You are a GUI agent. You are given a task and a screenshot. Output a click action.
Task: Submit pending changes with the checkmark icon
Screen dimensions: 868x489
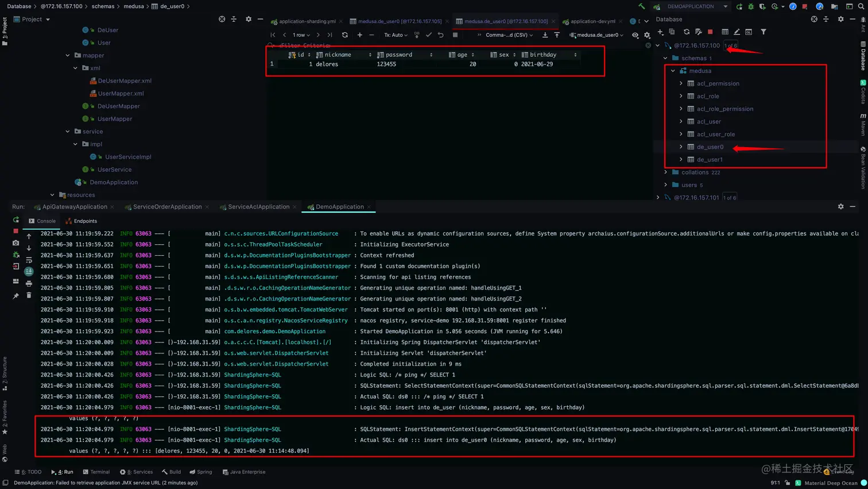(429, 35)
